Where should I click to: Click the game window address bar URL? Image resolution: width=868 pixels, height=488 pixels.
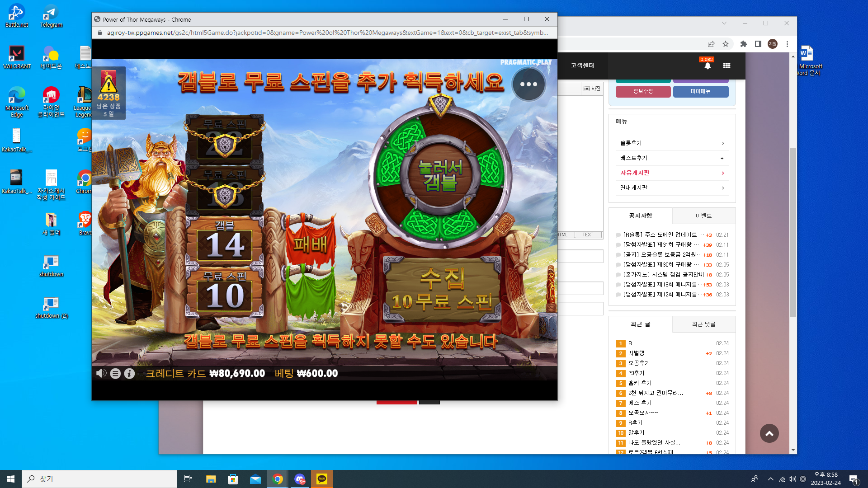(x=327, y=33)
